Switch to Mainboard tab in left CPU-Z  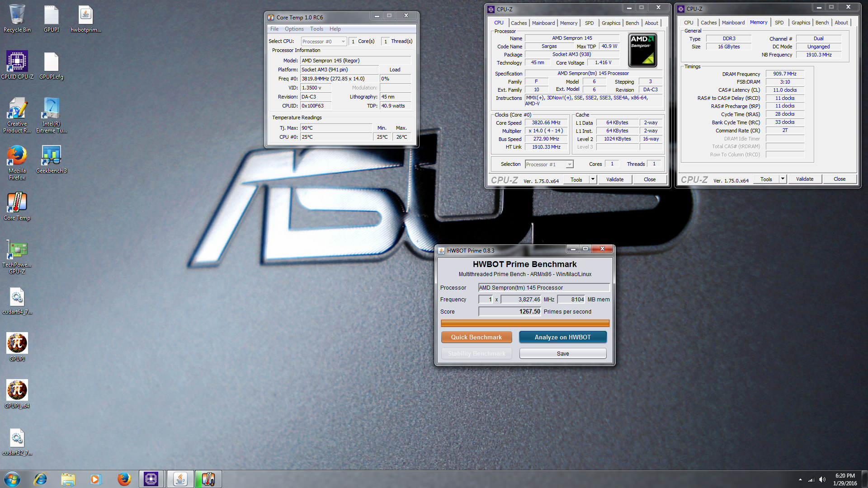(x=543, y=23)
